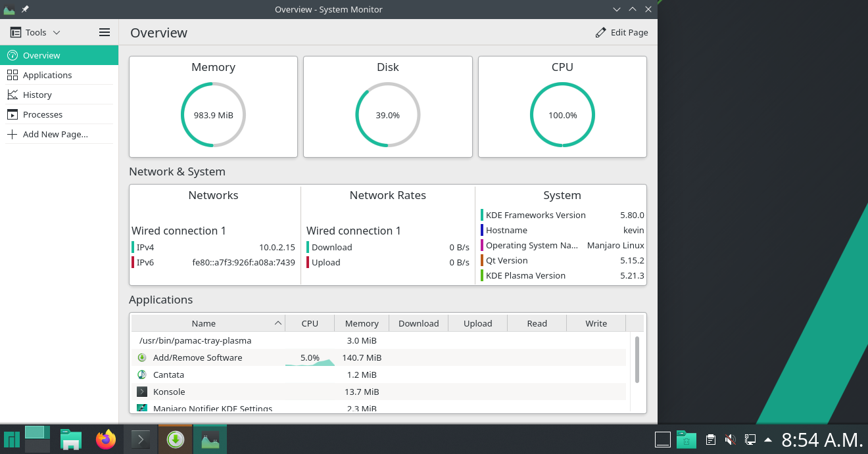Click the Operating System Name entry
868x454 pixels.
pos(562,245)
